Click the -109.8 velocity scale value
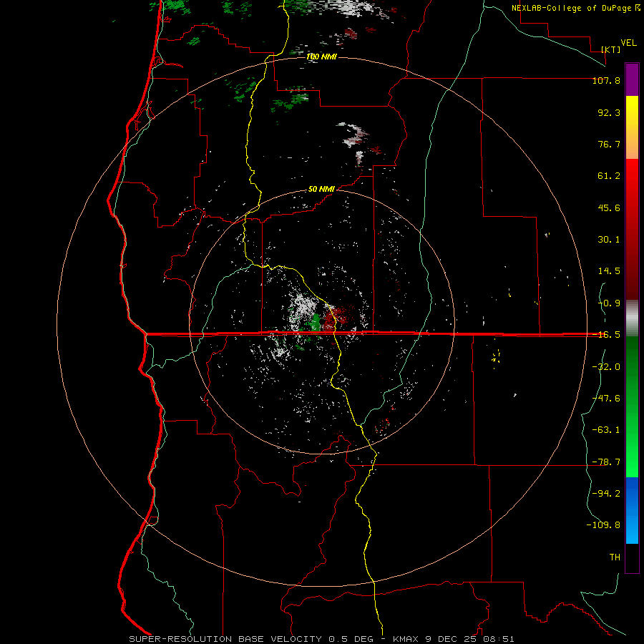 click(x=603, y=525)
